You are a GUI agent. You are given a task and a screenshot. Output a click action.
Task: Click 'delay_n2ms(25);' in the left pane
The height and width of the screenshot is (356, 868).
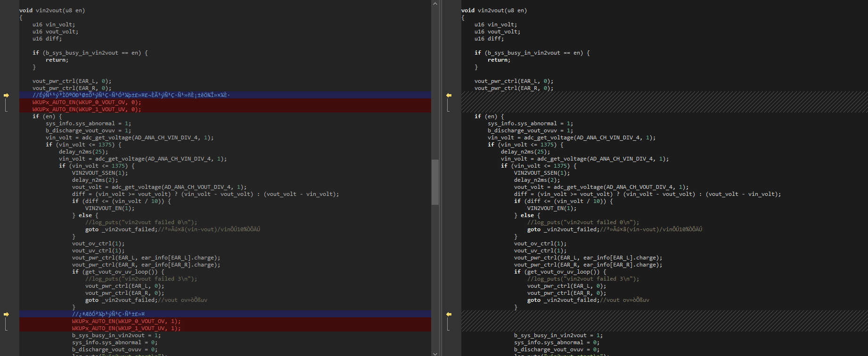83,152
